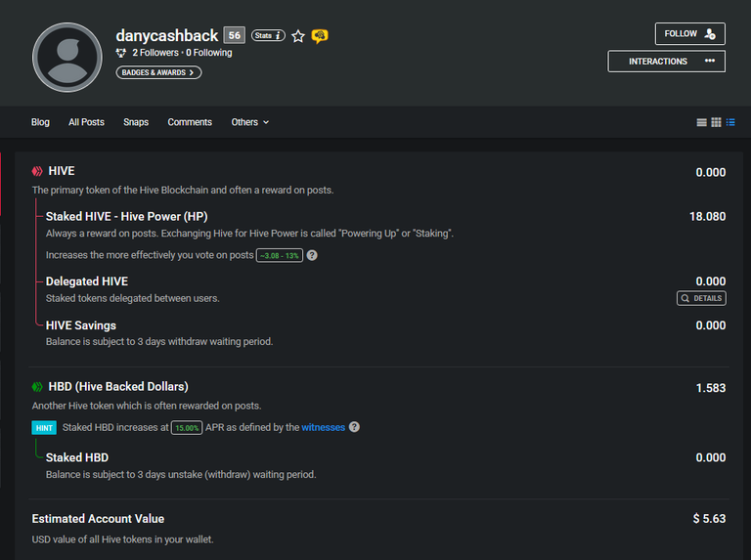Open the help icon after witnesses
Image resolution: width=751 pixels, height=560 pixels.
[354, 427]
